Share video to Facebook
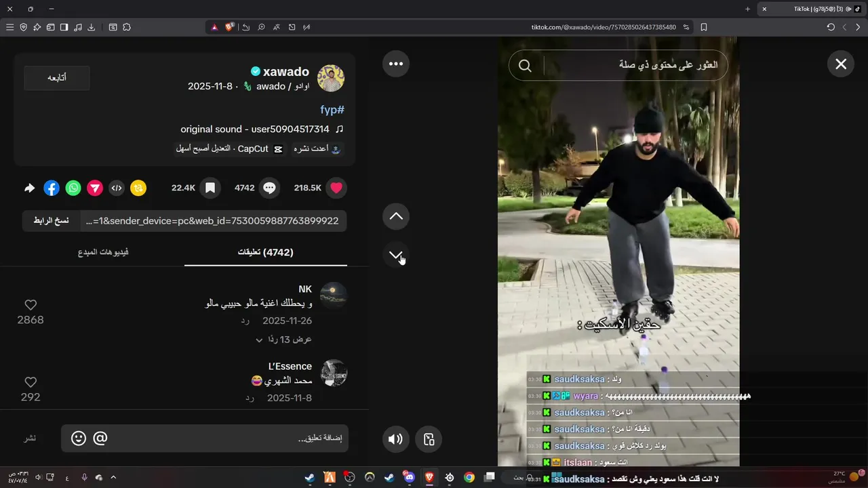868x488 pixels. 52,188
